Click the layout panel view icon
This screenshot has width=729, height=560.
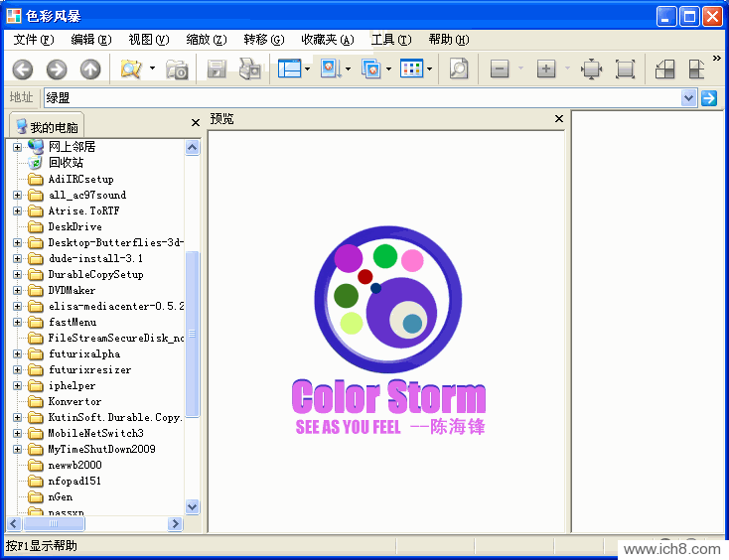[290, 69]
